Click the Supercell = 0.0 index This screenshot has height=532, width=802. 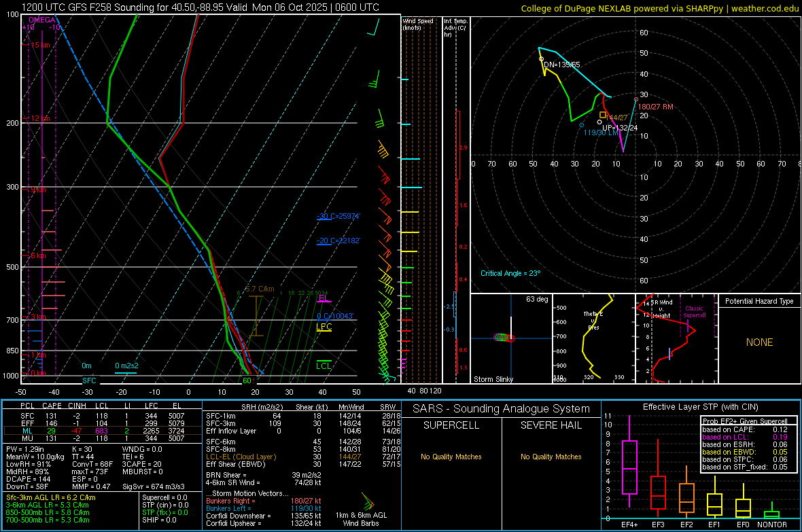(164, 497)
